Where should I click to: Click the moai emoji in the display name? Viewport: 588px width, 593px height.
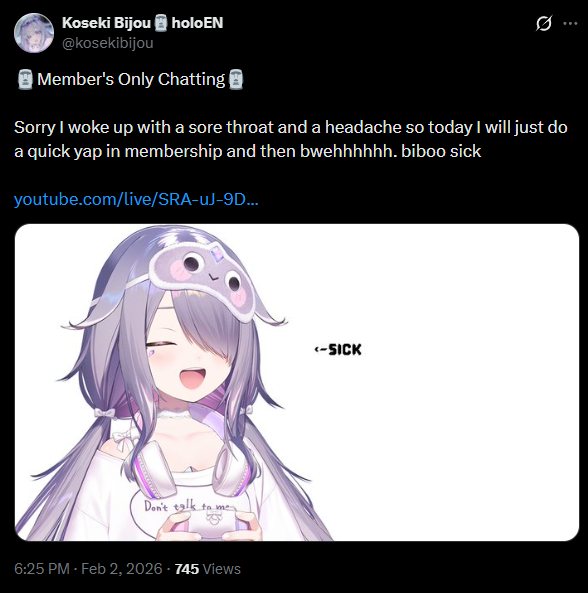click(x=161, y=23)
